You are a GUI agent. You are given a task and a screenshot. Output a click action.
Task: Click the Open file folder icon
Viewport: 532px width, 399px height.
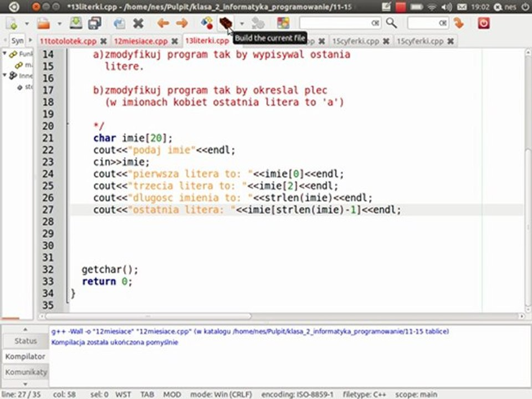43,23
